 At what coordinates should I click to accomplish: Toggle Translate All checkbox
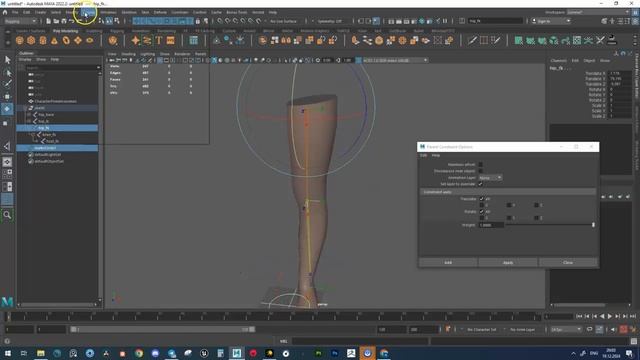[x=481, y=199]
